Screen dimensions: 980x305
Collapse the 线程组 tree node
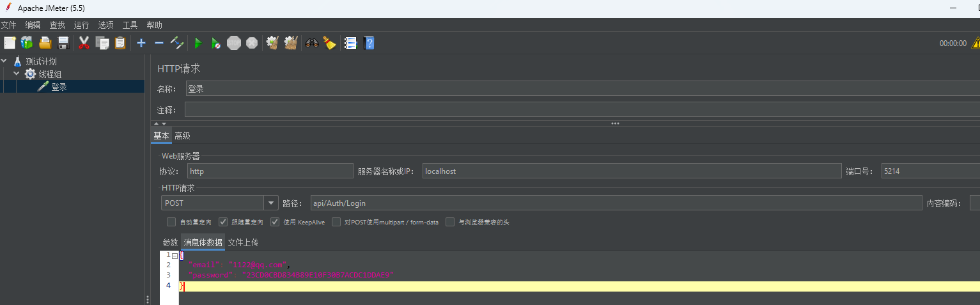[17, 74]
